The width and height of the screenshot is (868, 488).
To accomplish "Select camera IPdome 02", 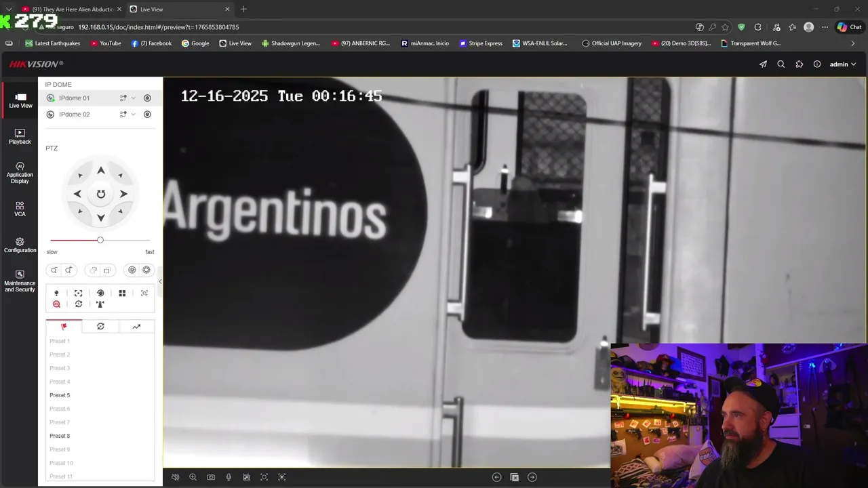I will pyautogui.click(x=74, y=115).
